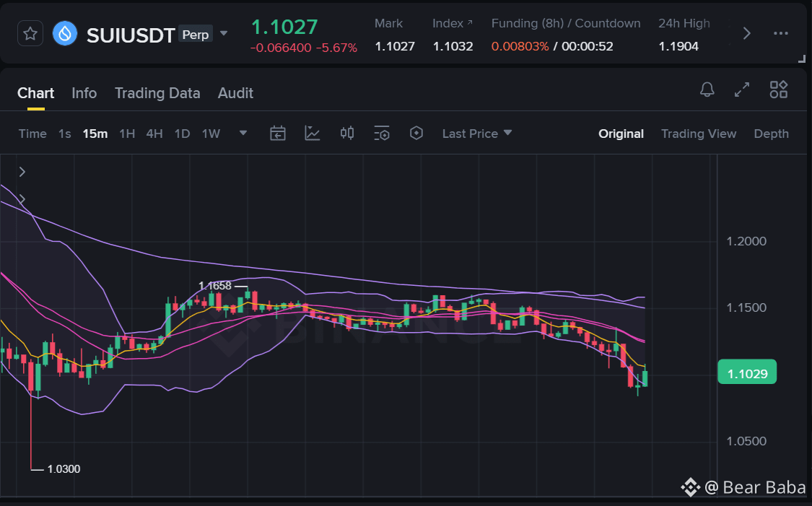Screen dimensions: 812x506
Task: Select the 1W interval
Action: pos(211,134)
